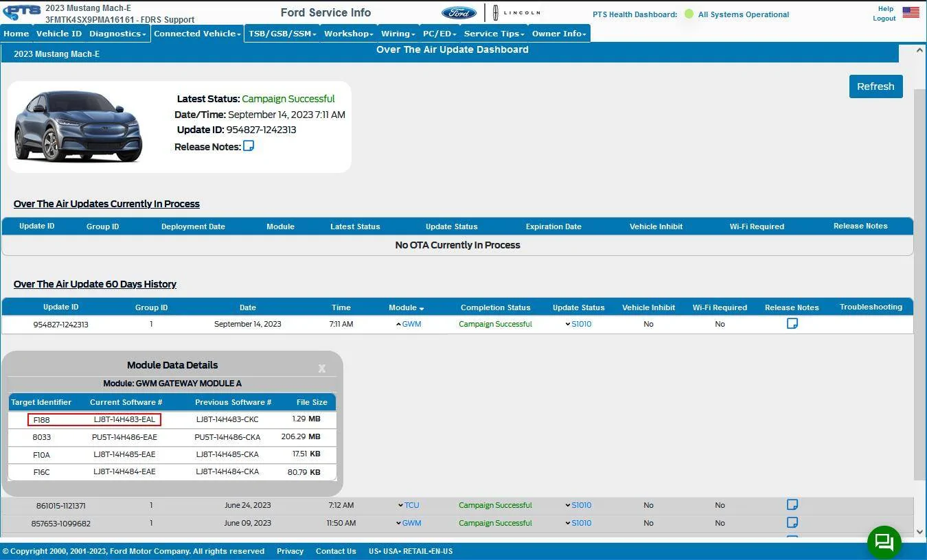Click the Contact Us footer link
This screenshot has height=560, width=927.
pos(336,551)
